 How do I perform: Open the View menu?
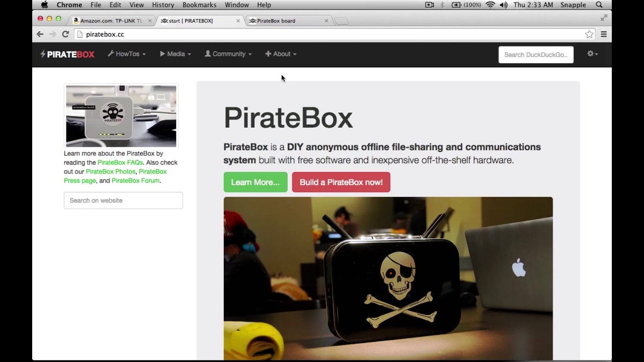pyautogui.click(x=136, y=5)
